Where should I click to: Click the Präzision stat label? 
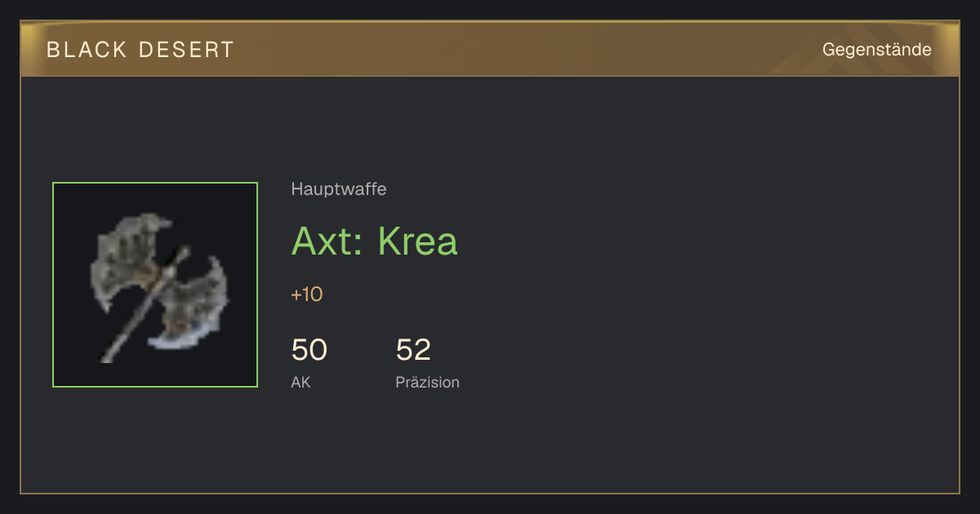(x=427, y=382)
